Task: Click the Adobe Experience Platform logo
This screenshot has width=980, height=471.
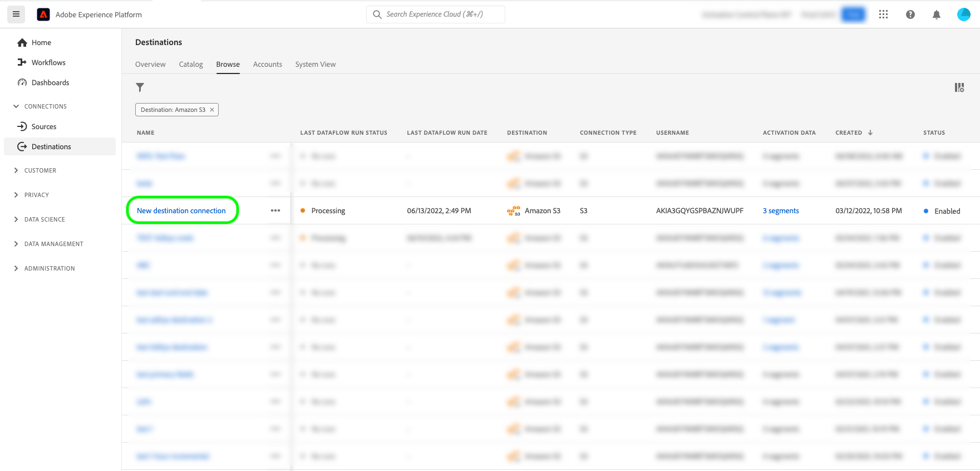Action: [x=43, y=14]
